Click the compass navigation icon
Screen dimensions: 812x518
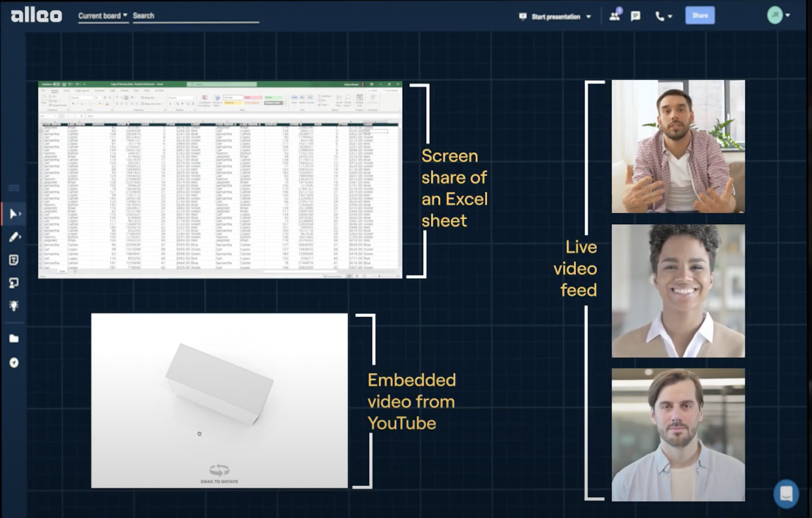pyautogui.click(x=14, y=362)
